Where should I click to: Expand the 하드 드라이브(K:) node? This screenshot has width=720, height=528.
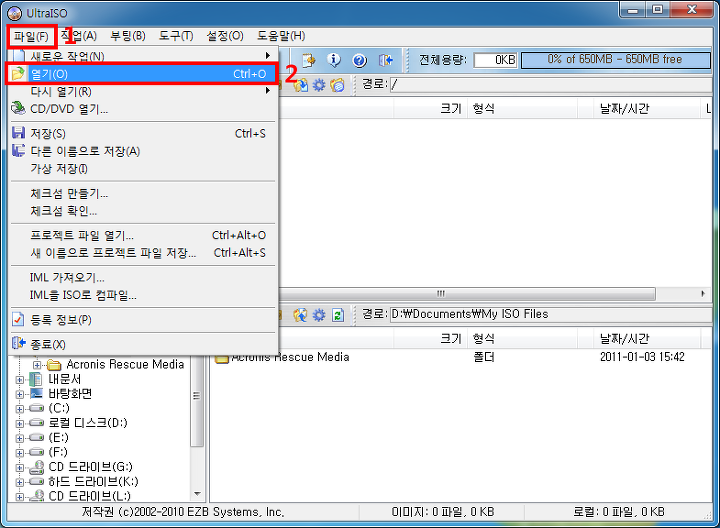coord(19,482)
